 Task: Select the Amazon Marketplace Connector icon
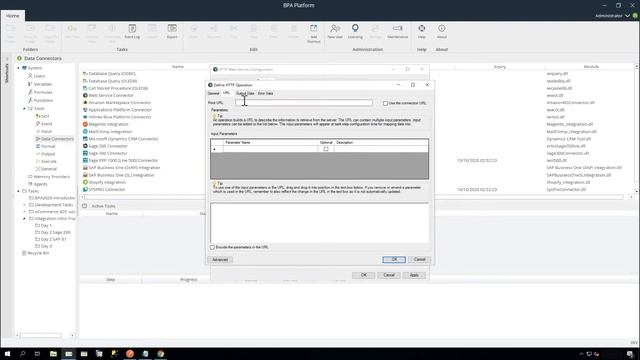click(85, 102)
